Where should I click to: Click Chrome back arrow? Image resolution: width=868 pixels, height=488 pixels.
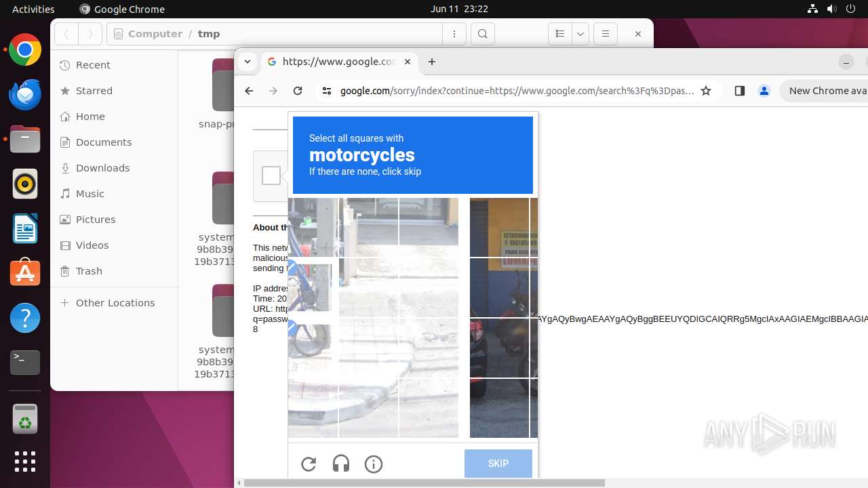click(x=249, y=91)
